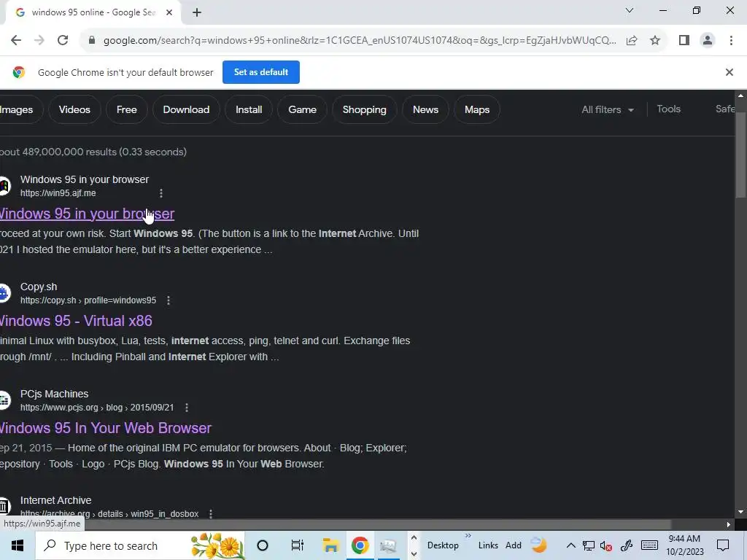Open the tab search chevron in title bar
This screenshot has width=747, height=560.
coord(630,10)
